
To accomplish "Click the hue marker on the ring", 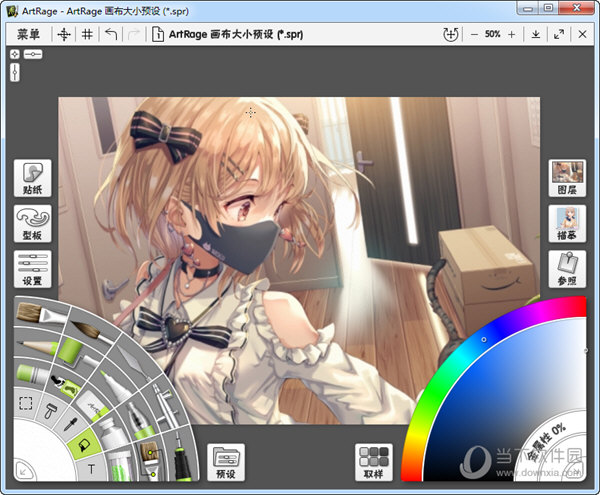I will coord(484,339).
